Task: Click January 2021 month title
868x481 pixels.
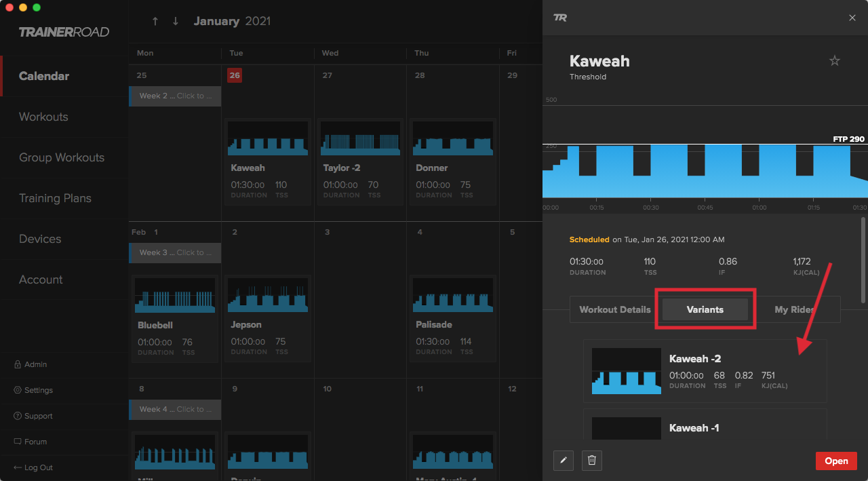Action: pyautogui.click(x=232, y=21)
